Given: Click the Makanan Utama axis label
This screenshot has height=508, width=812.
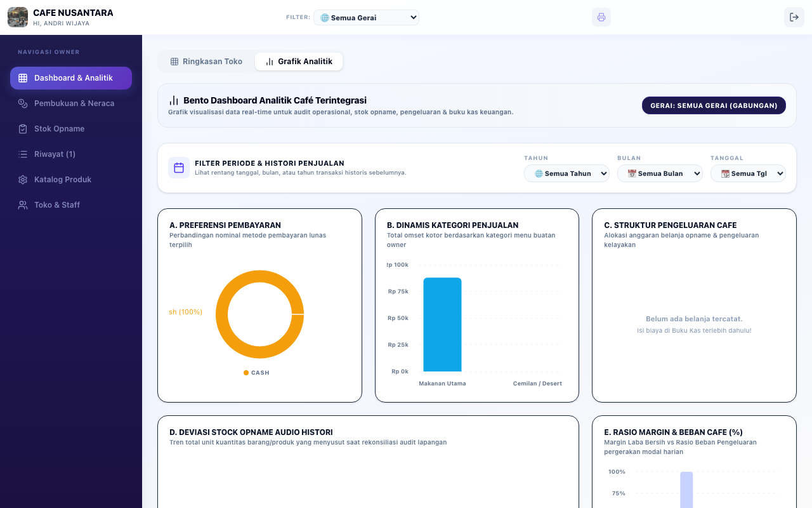Looking at the screenshot, I should [x=442, y=384].
